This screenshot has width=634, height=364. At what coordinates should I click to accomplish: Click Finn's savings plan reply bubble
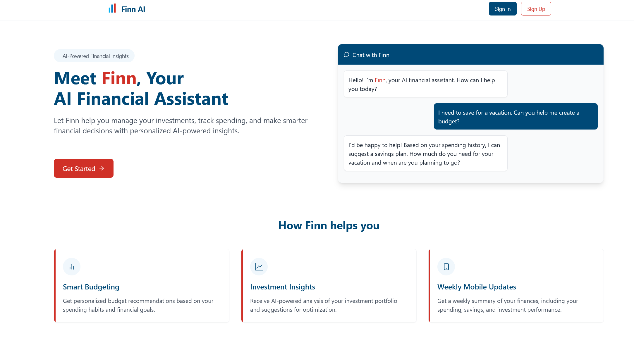tap(425, 153)
